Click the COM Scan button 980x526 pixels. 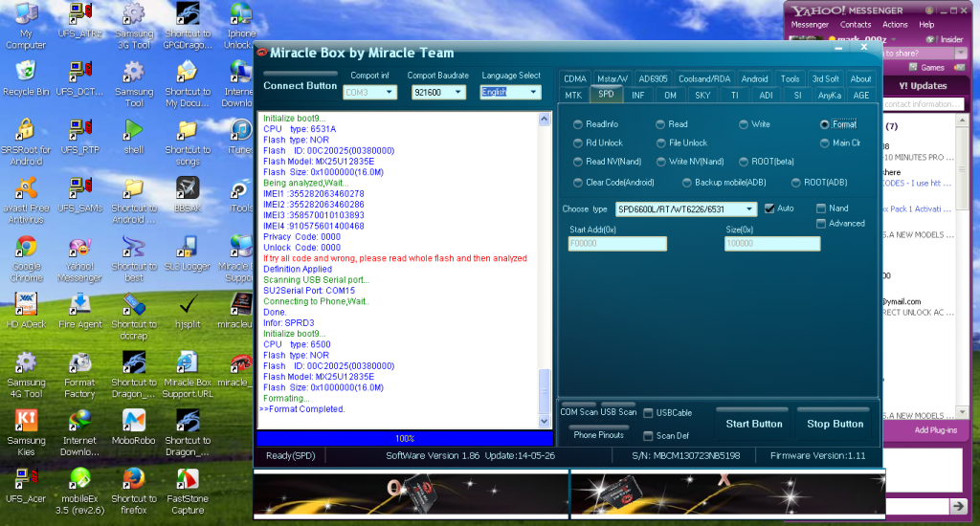tap(579, 410)
